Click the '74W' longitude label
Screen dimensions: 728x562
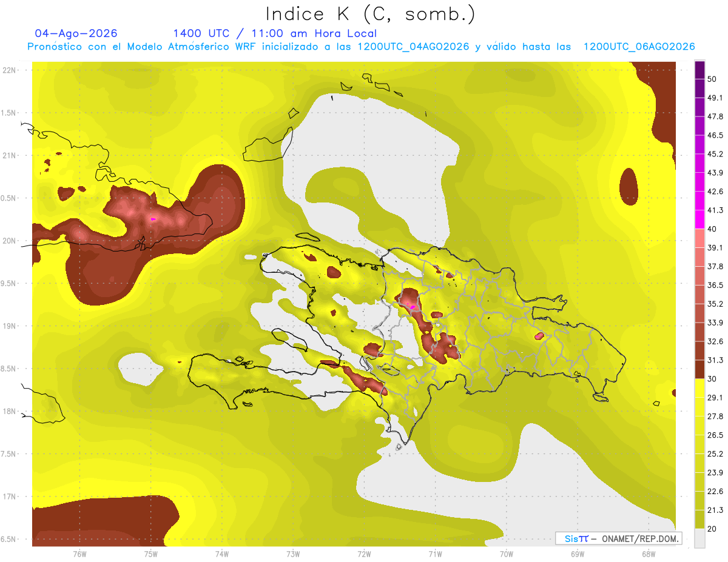pyautogui.click(x=221, y=554)
